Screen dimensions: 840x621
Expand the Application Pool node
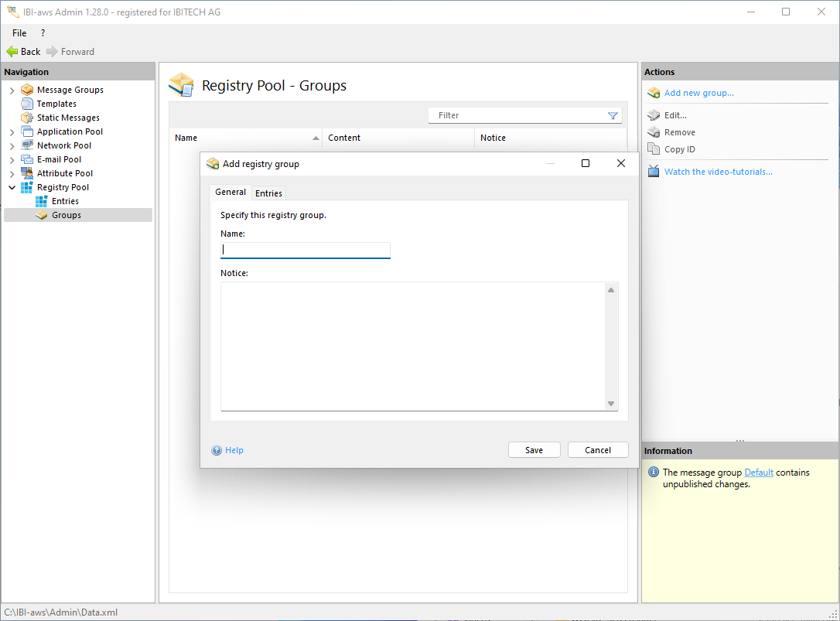12,132
